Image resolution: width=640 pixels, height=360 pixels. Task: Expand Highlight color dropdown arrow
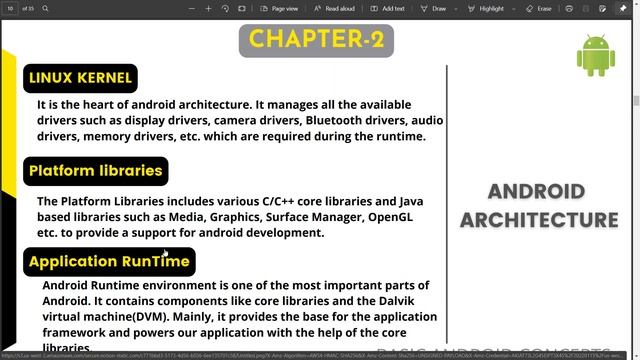513,9
